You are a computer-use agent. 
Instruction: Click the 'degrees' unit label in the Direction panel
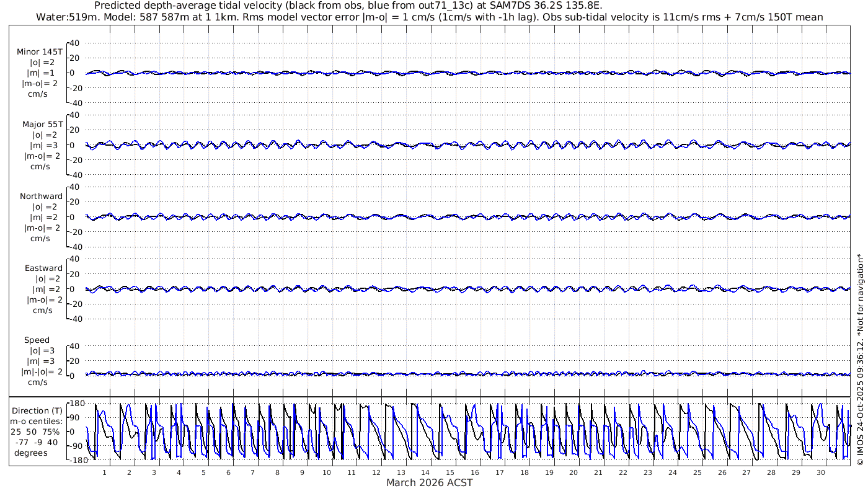click(31, 453)
